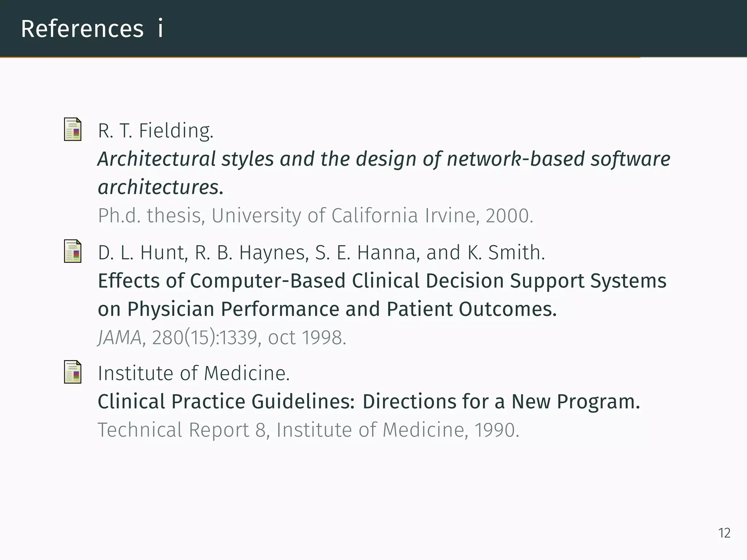The width and height of the screenshot is (747, 560).
Task: Click "Ph.d. thesis, University of California Irvine, 2000."
Action: [316, 215]
